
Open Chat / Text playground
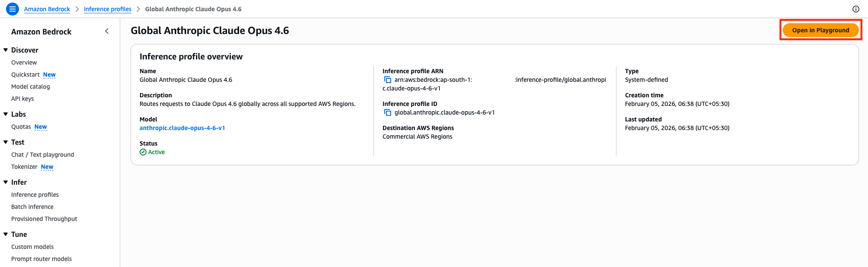coord(43,155)
